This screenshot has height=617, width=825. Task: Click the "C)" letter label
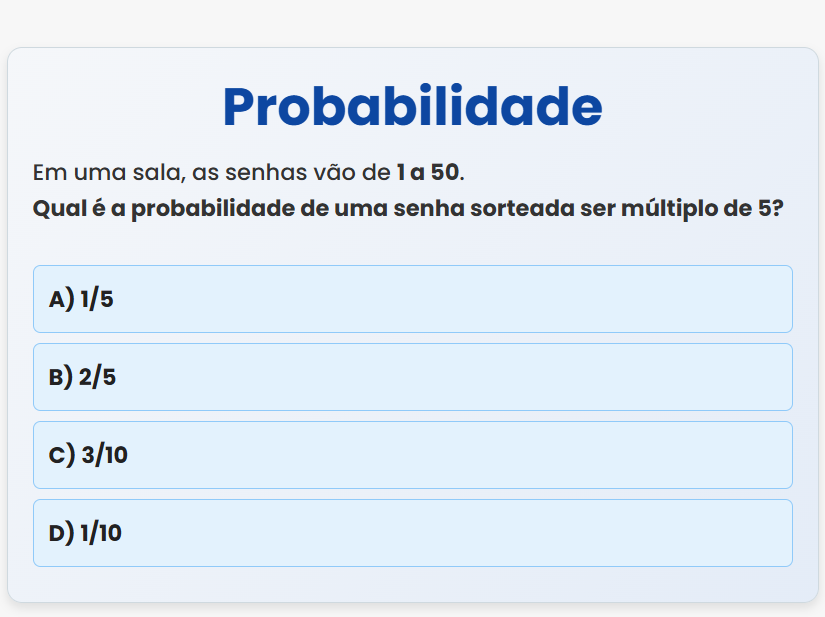click(x=61, y=455)
